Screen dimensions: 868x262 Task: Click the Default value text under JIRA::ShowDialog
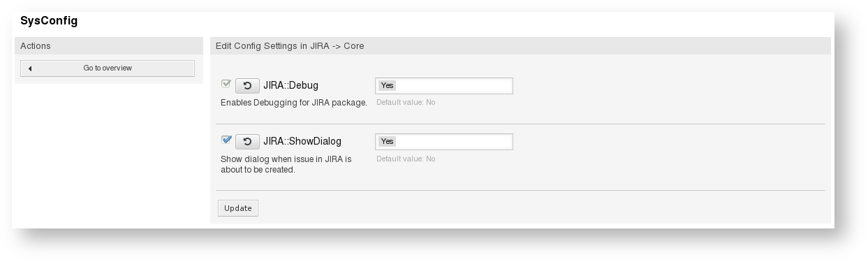406,159
